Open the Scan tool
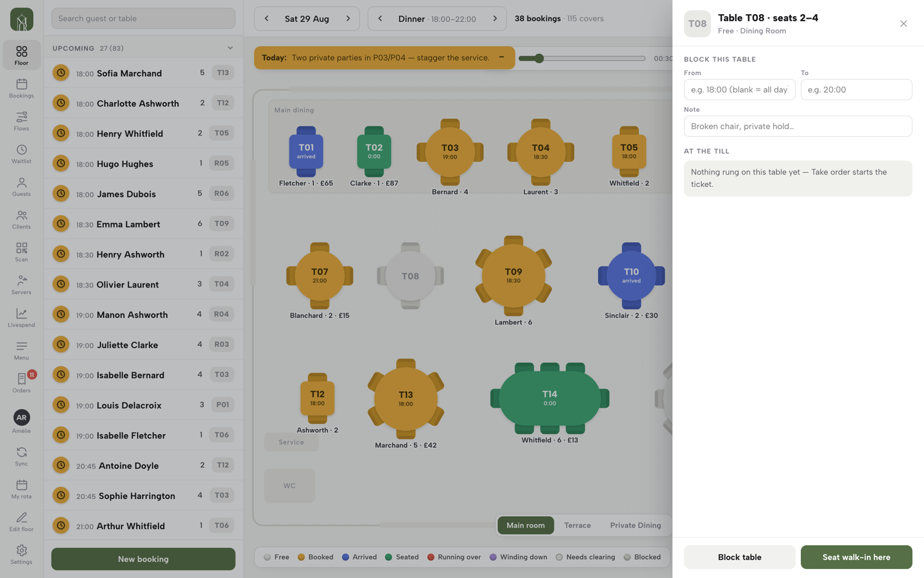Image resolution: width=924 pixels, height=578 pixels. coord(21,252)
